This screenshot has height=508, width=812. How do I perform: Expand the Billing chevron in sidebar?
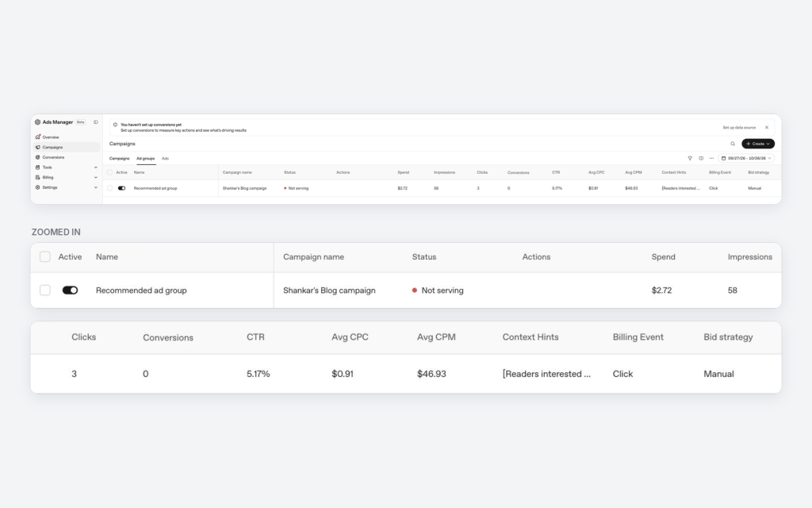click(96, 177)
